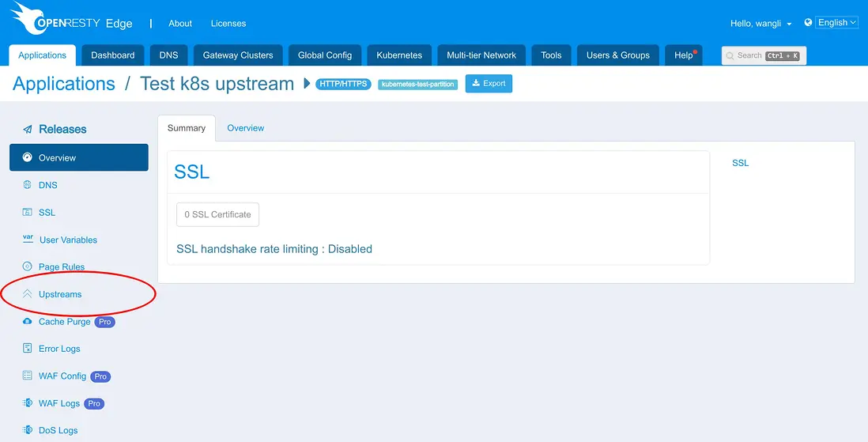868x442 pixels.
Task: Click the Upstreams double-chevron icon
Action: (x=27, y=294)
